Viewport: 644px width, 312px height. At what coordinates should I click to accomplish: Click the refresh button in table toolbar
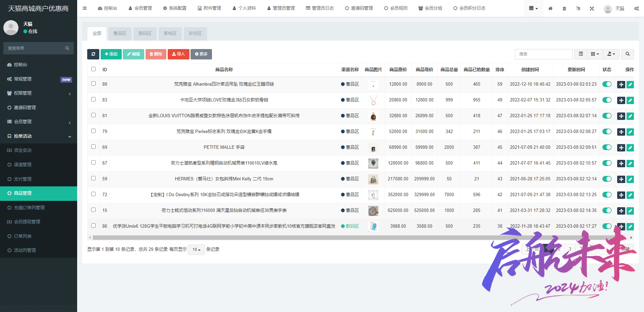[93, 54]
